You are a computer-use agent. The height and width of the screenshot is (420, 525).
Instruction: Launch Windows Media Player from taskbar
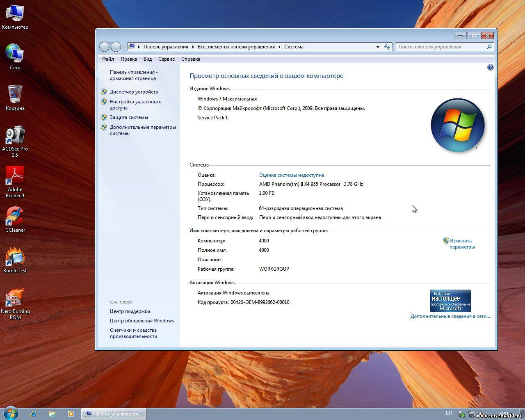pos(71,414)
